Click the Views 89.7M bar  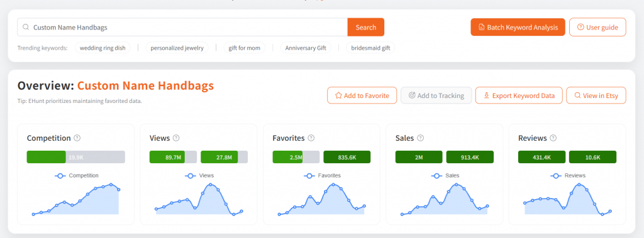click(173, 157)
